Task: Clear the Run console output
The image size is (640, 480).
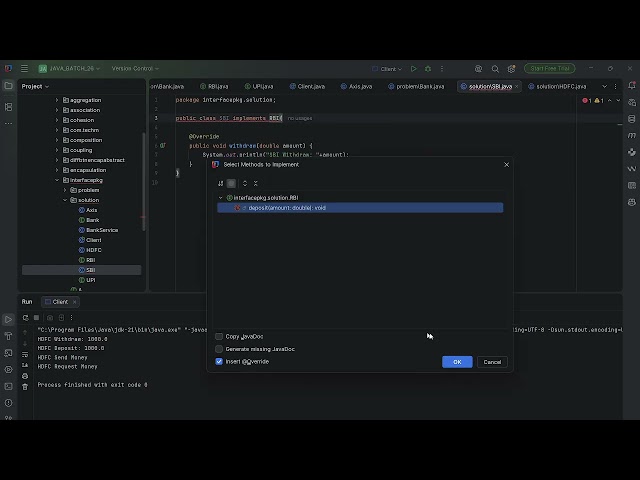Action: pyautogui.click(x=25, y=387)
